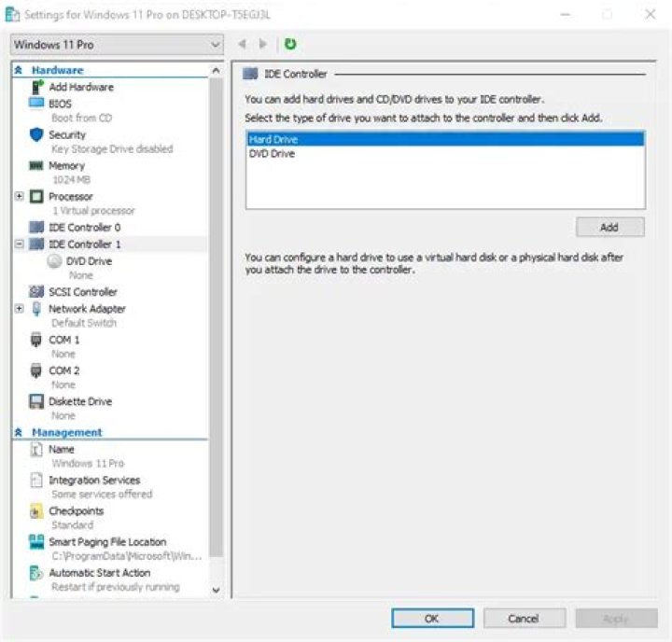Click the green refresh icon
The width and height of the screenshot is (672, 642).
coord(290,44)
